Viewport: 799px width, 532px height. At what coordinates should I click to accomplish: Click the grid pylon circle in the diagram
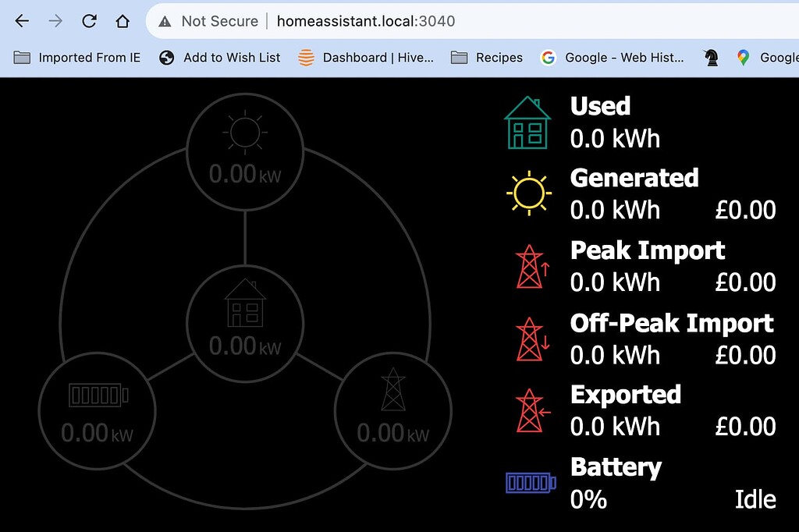(x=393, y=412)
